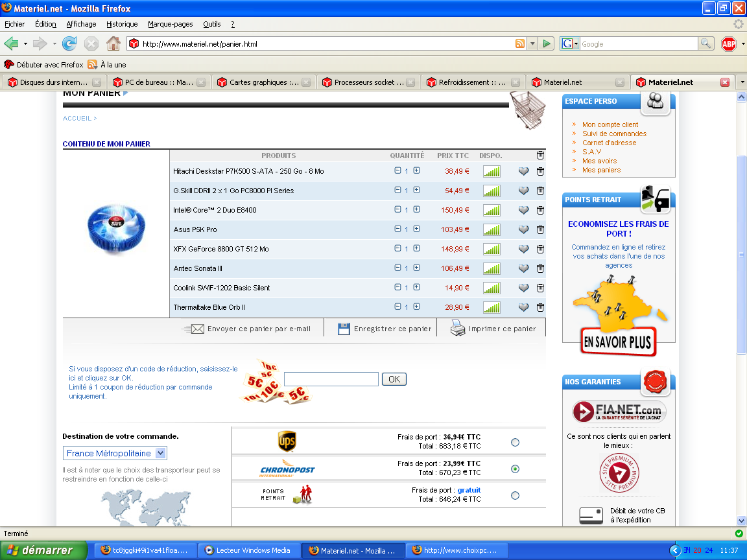Switch to Disques durs internes tab
The width and height of the screenshot is (747, 560).
(x=54, y=82)
